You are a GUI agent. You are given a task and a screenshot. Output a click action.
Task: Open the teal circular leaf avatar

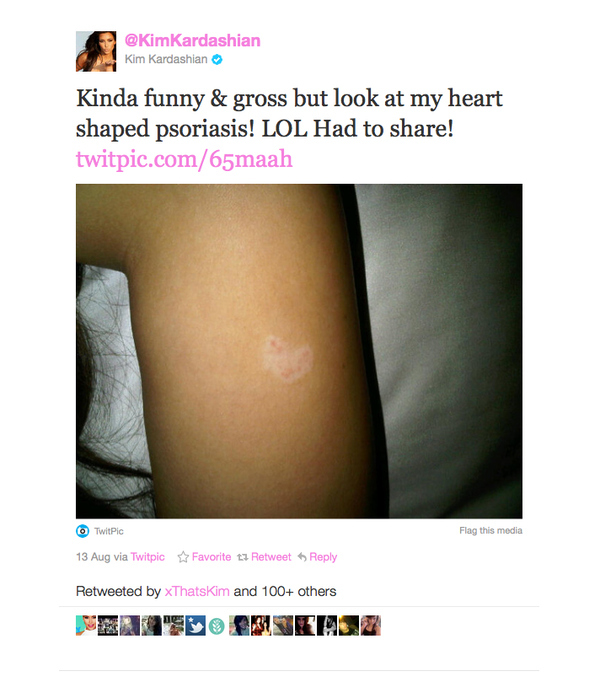217,626
